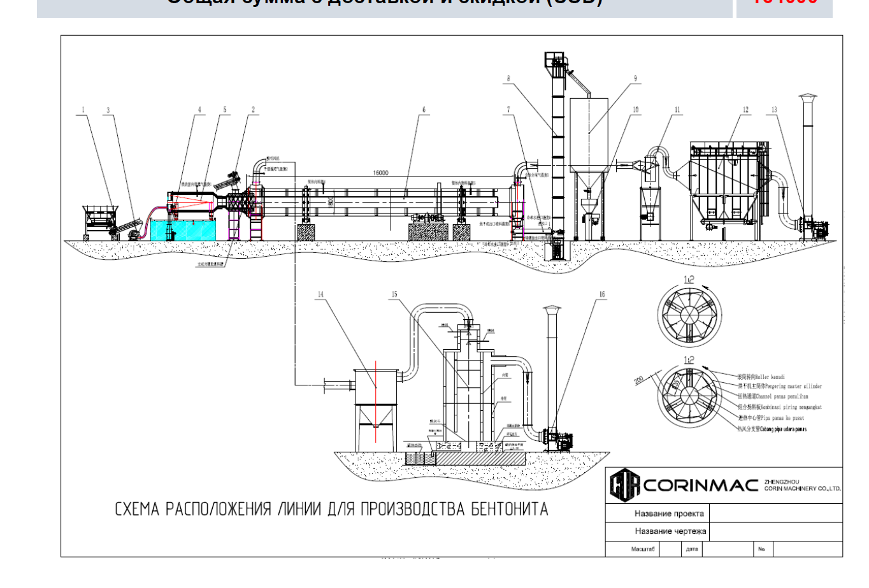Click the CORINMAC logo emblem
Image resolution: width=869 pixels, height=588 pixels.
[x=624, y=485]
